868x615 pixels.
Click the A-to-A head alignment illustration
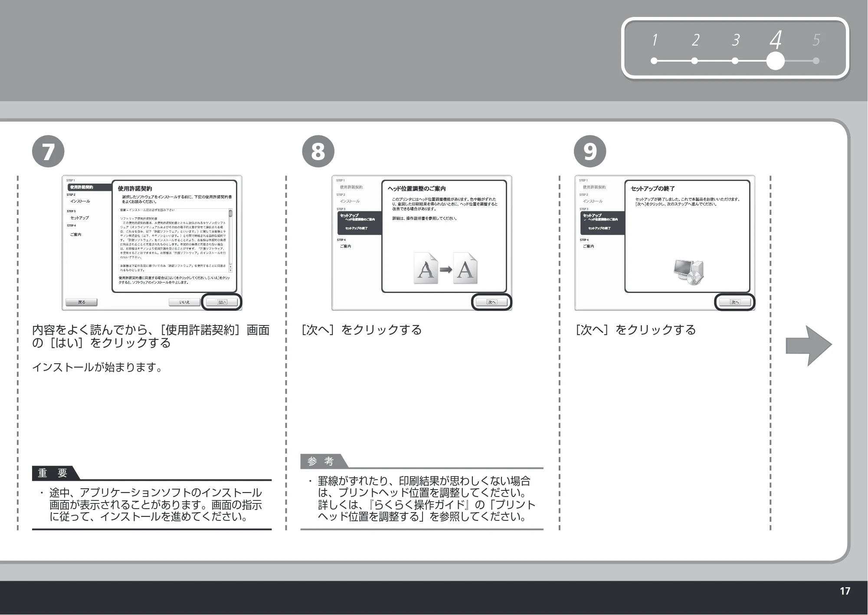pos(445,268)
